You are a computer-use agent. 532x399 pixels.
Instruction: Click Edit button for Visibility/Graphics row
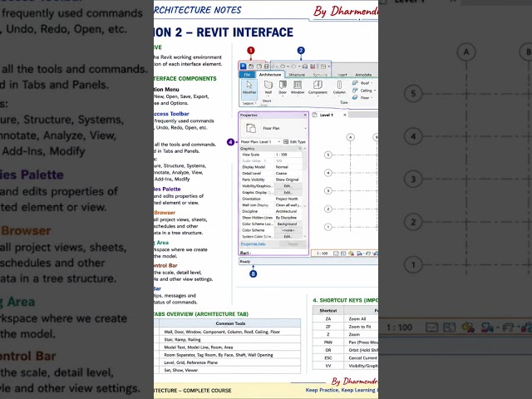click(288, 186)
